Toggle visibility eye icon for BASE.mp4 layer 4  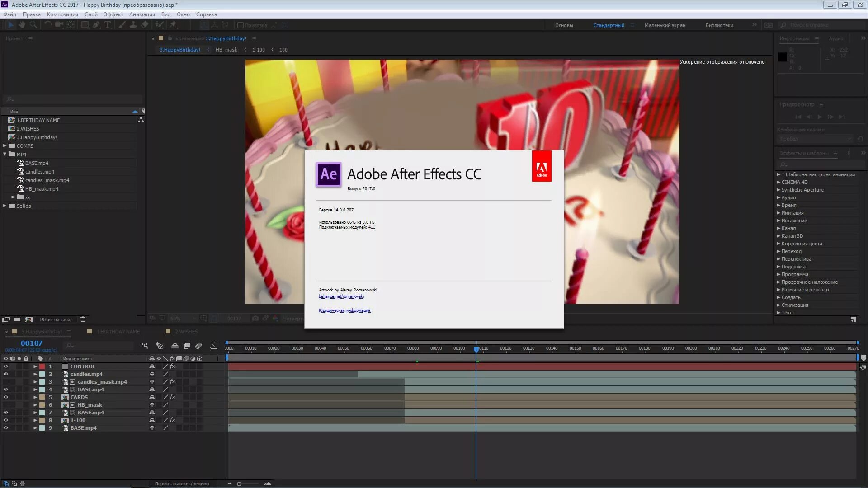coord(5,389)
